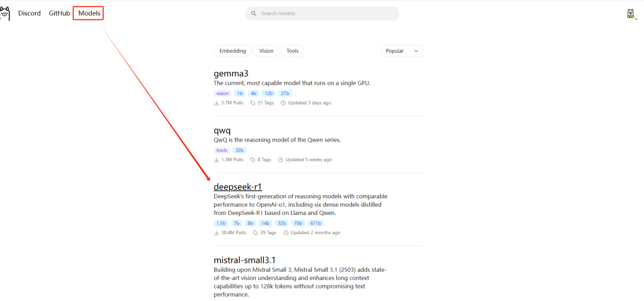Click the deepseek-r1 download pulls icon

pos(216,232)
